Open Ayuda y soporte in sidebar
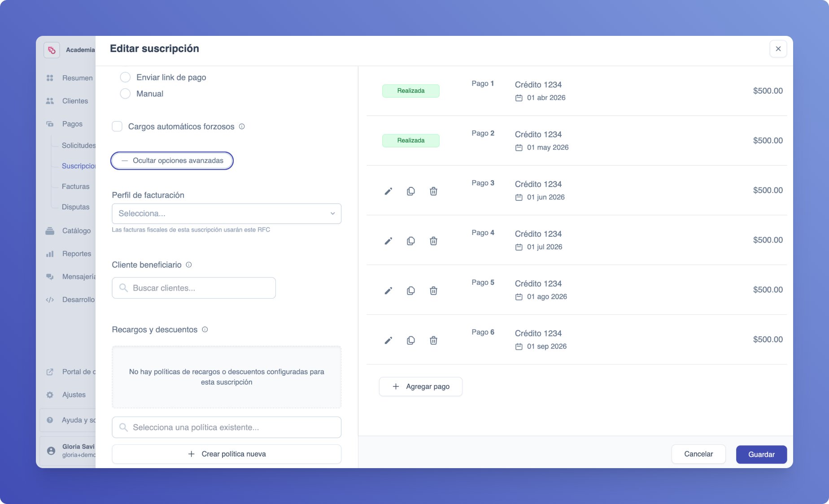Viewport: 829px width, 504px height. click(x=68, y=420)
